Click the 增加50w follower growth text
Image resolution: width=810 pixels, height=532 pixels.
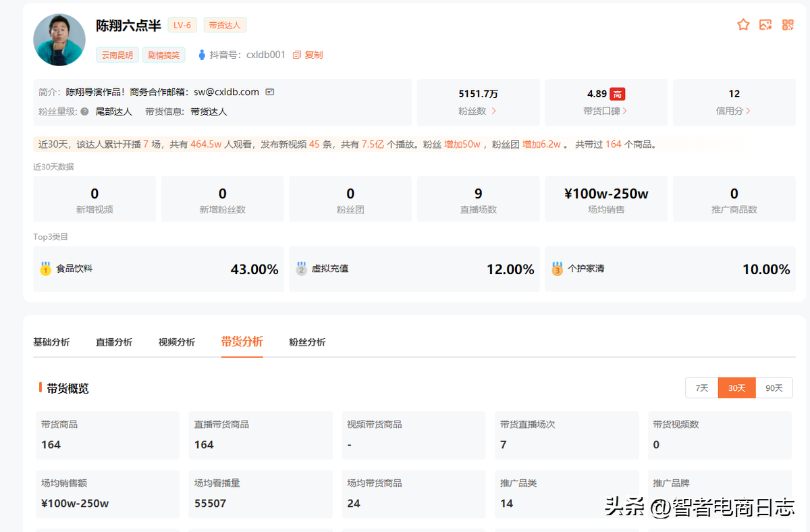[462, 144]
